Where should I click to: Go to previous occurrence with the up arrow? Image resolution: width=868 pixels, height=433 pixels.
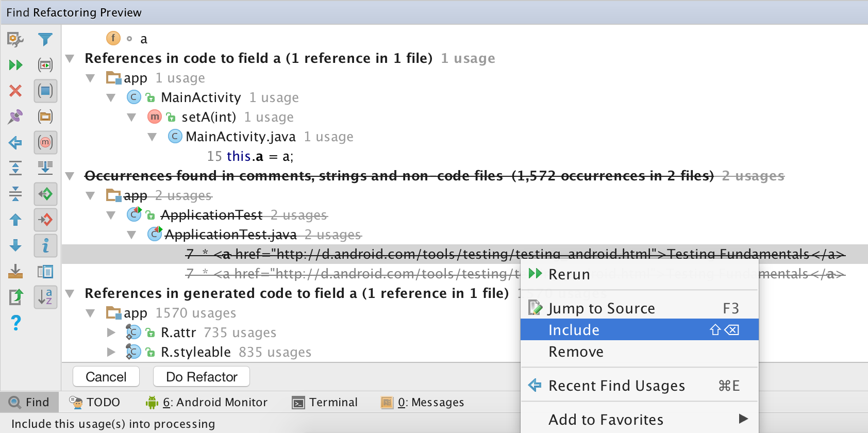[15, 220]
